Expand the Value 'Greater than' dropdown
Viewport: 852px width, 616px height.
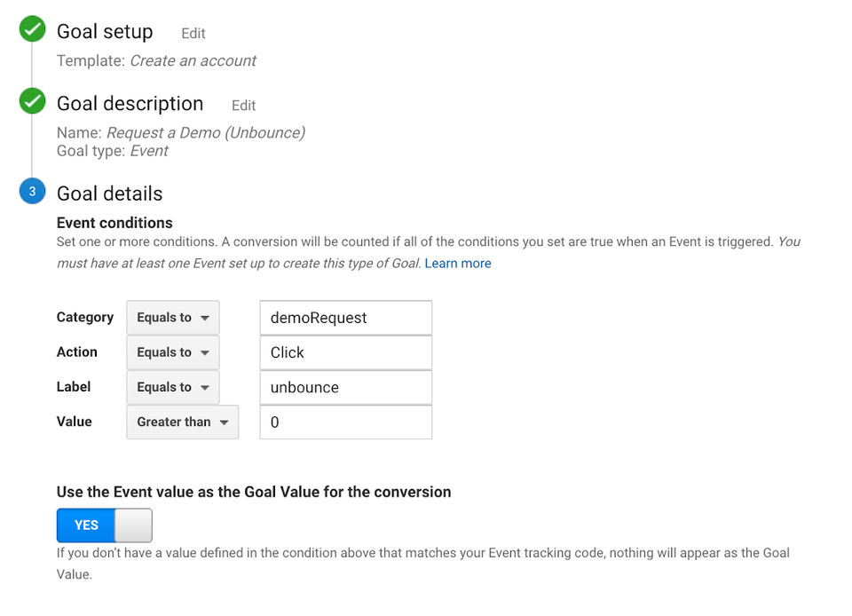183,423
